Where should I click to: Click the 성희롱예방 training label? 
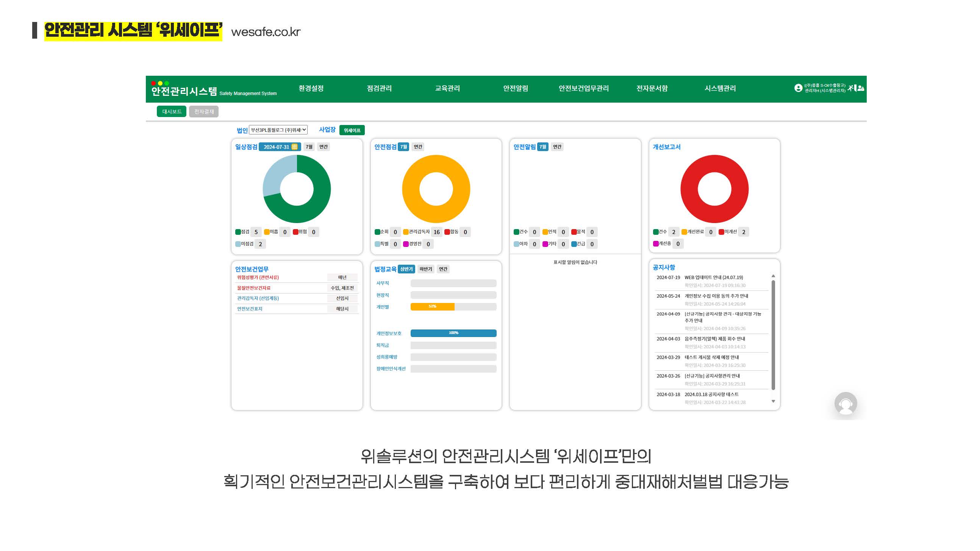[x=386, y=357]
